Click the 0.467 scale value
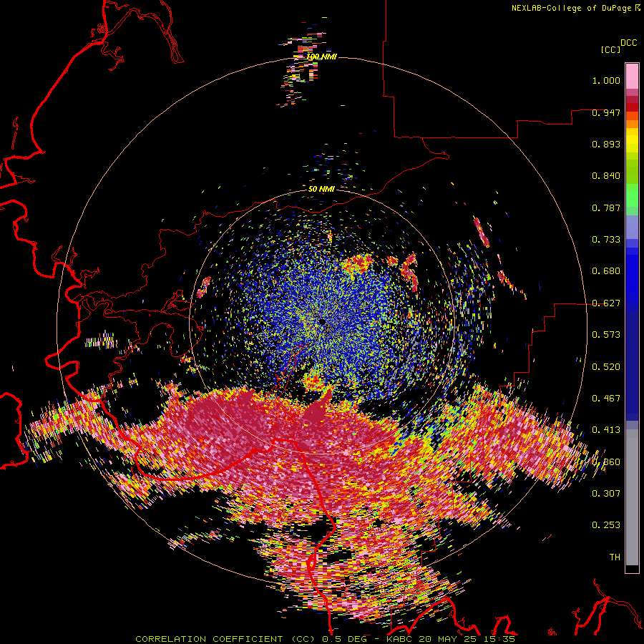 pyautogui.click(x=606, y=398)
